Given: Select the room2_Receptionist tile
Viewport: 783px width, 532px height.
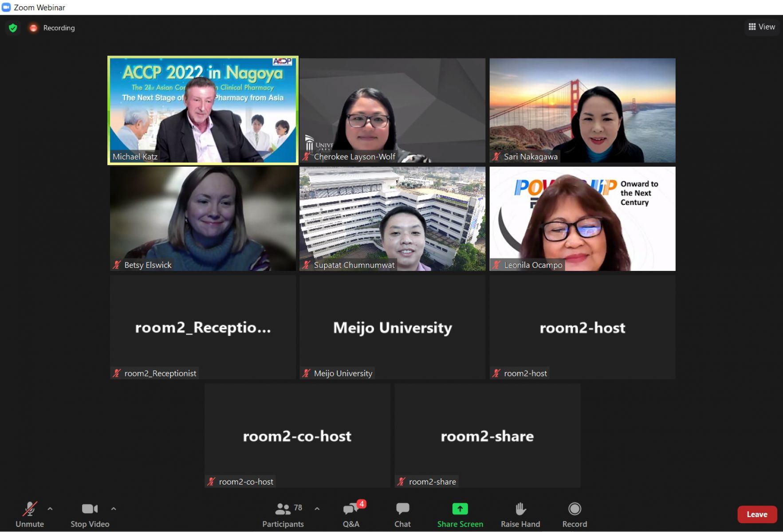Looking at the screenshot, I should pyautogui.click(x=203, y=327).
